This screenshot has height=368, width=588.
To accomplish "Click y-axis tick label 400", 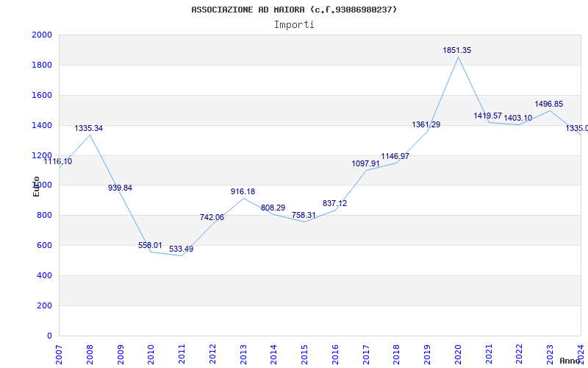I will [x=45, y=275].
